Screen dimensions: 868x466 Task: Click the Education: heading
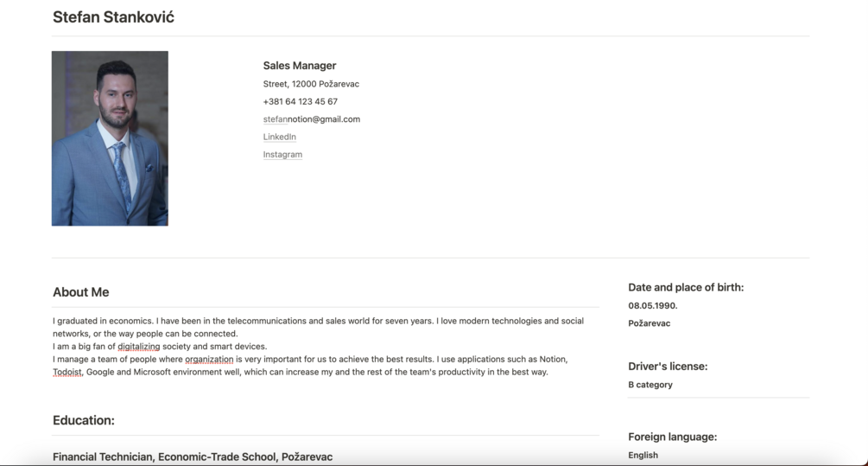(x=84, y=420)
